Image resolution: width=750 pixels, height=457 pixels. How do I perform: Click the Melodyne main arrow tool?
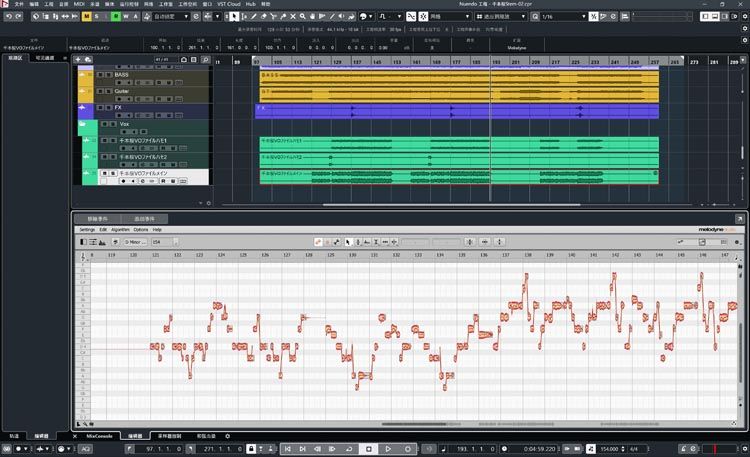(x=348, y=242)
